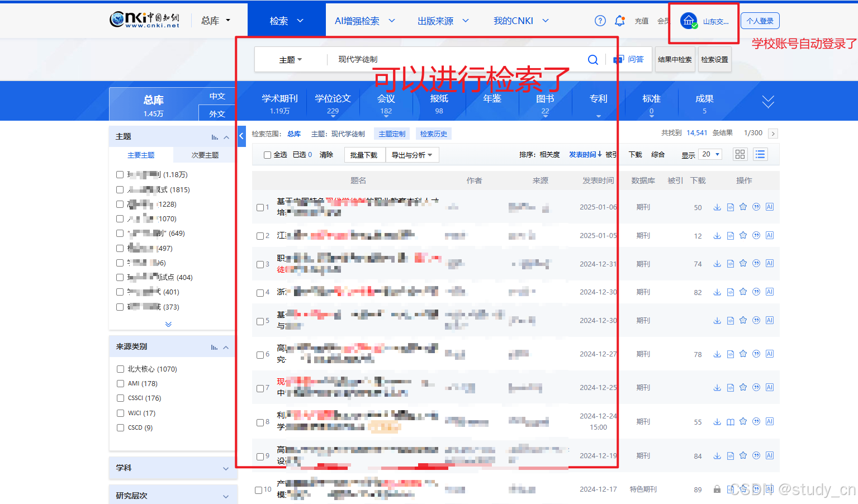Screen dimensions: 858x504
Task: Click the institution account icon in header
Action: click(689, 21)
